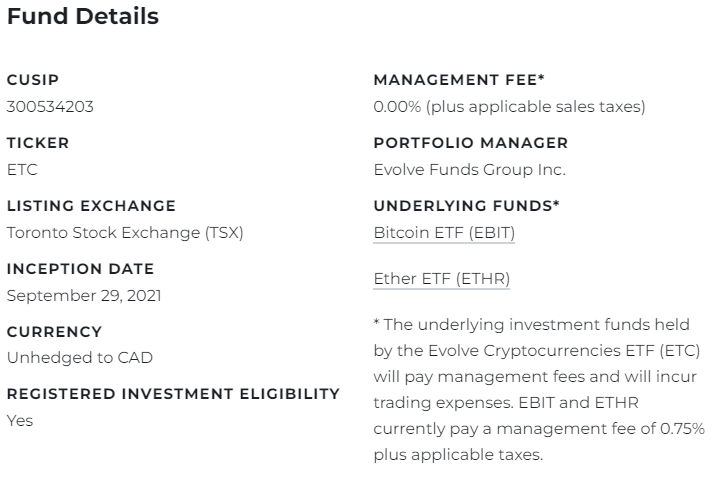Click the CUSIP number 300534203

coord(50,106)
